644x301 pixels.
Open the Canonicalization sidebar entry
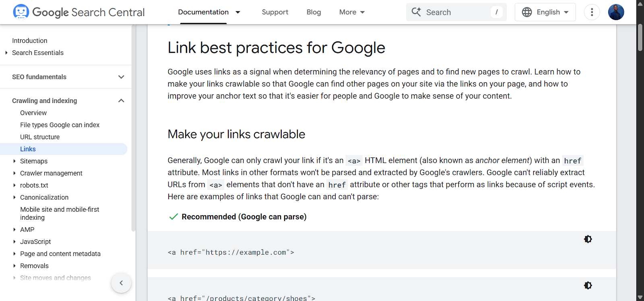[x=44, y=197]
